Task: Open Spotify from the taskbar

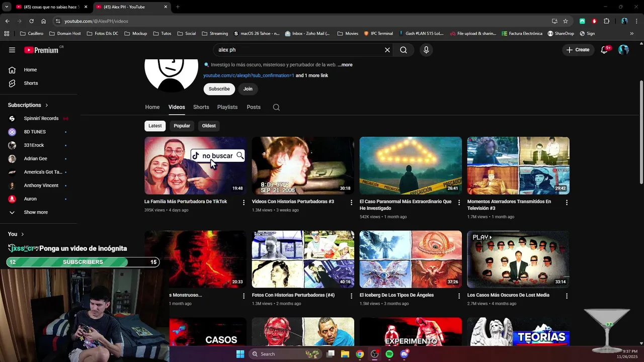Action: tap(389, 354)
